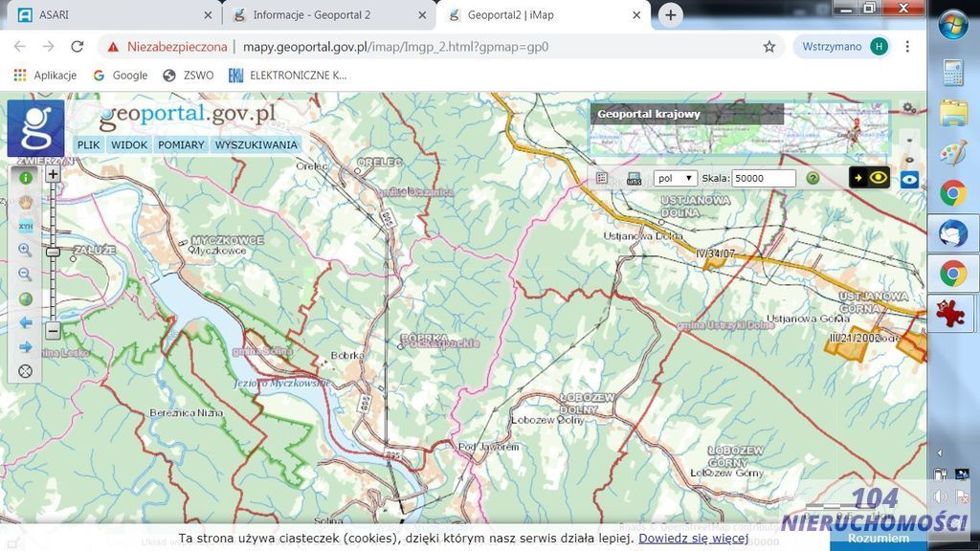Click the Wstrzymano profile button
Viewport: 980px width, 551px height.
point(843,47)
